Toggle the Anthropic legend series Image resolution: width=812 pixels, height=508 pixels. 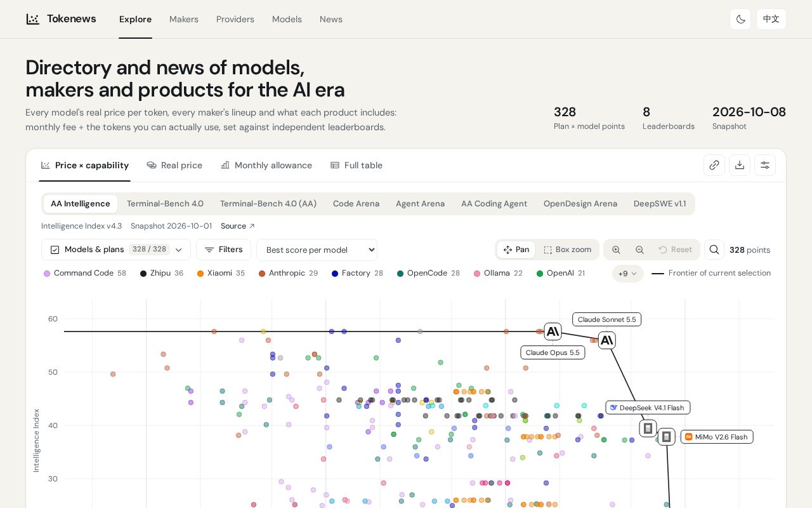(288, 273)
